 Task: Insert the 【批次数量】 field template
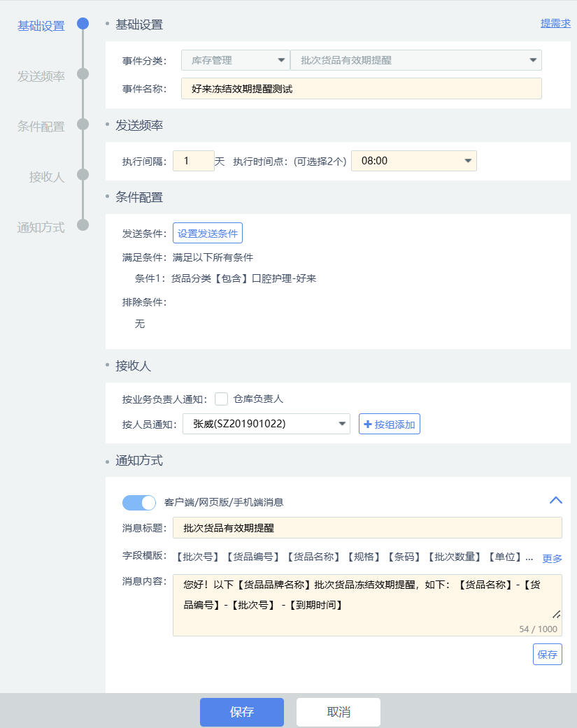coord(455,557)
